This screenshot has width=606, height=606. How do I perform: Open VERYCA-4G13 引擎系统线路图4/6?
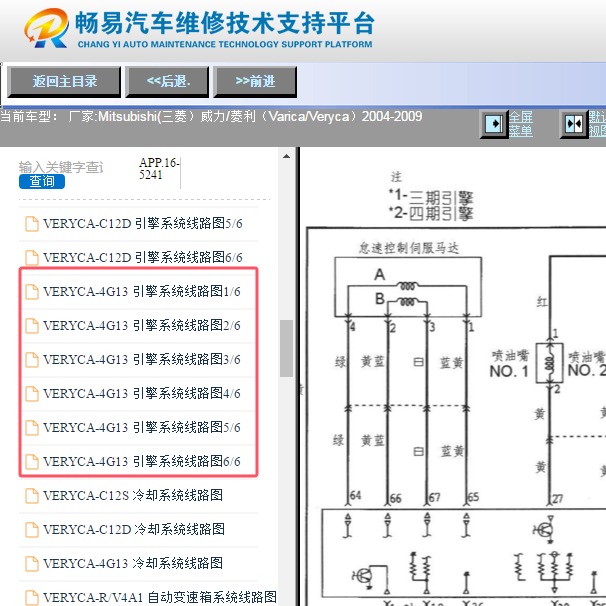click(141, 393)
